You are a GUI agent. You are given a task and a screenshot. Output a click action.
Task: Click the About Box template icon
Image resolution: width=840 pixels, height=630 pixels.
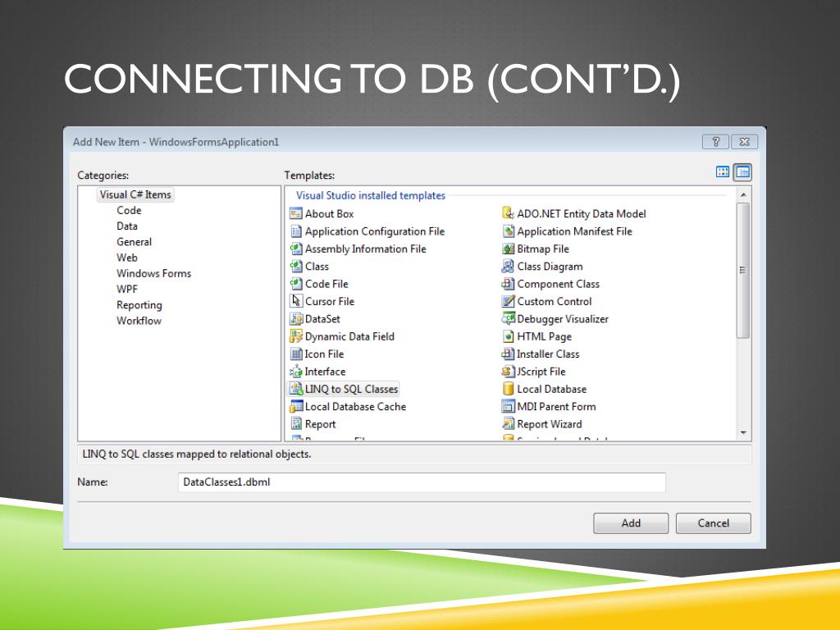(x=295, y=214)
